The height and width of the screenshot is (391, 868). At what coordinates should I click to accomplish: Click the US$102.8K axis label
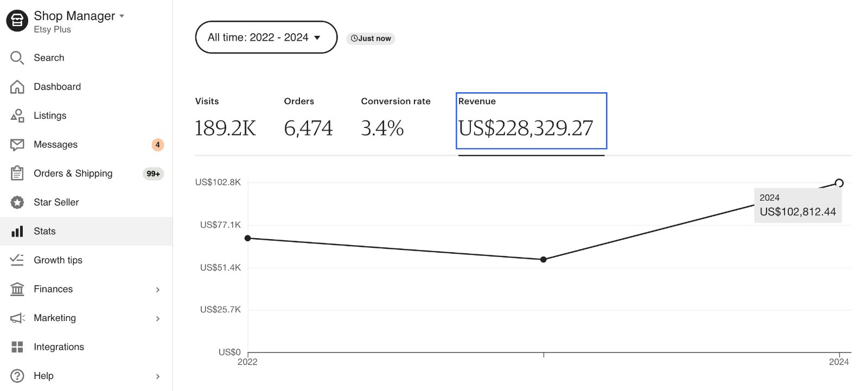pos(218,182)
